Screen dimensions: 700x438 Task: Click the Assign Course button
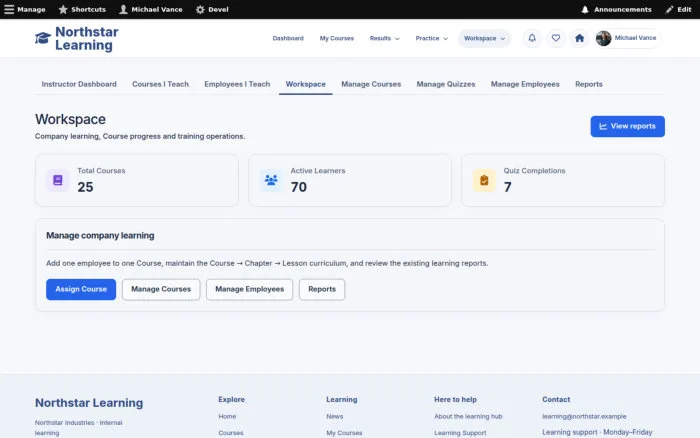coord(81,289)
